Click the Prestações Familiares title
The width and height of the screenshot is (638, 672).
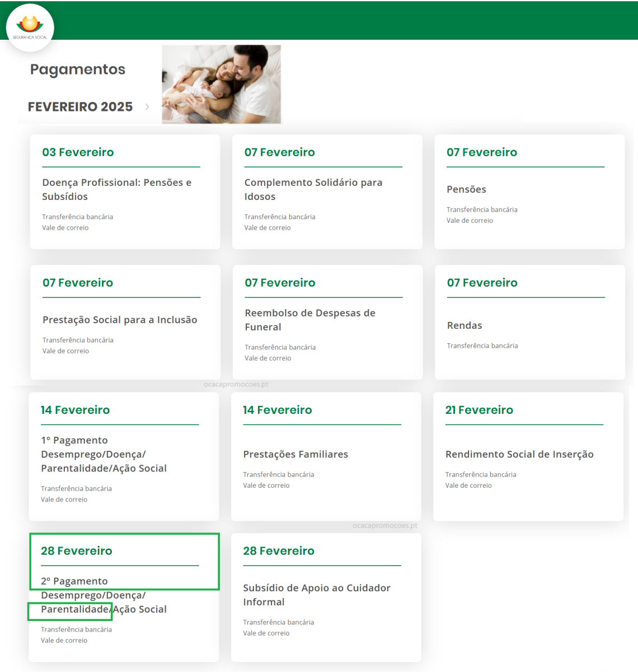[x=295, y=454]
